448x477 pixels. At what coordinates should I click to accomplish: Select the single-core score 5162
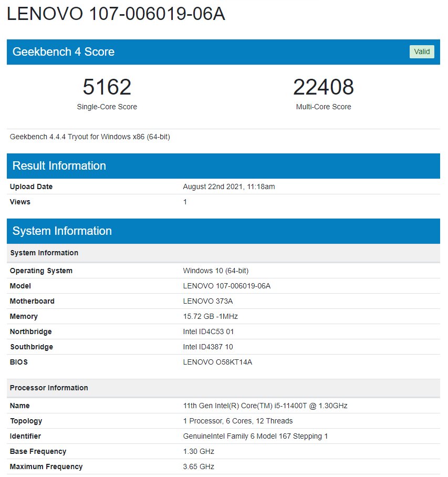107,87
